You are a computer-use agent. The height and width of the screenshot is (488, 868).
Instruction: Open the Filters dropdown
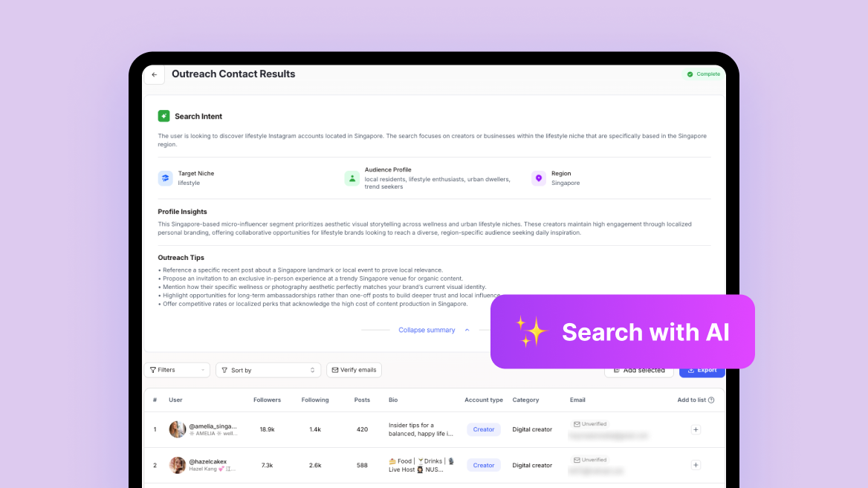177,369
